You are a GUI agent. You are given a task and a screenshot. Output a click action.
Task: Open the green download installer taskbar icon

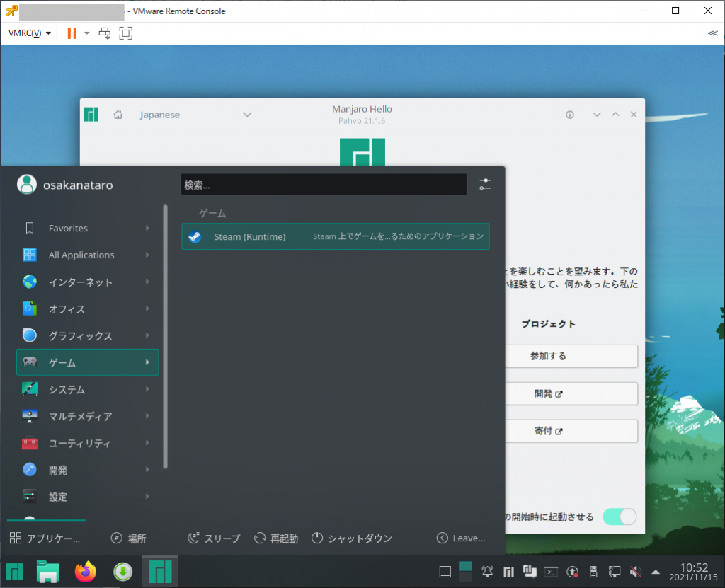(x=123, y=572)
